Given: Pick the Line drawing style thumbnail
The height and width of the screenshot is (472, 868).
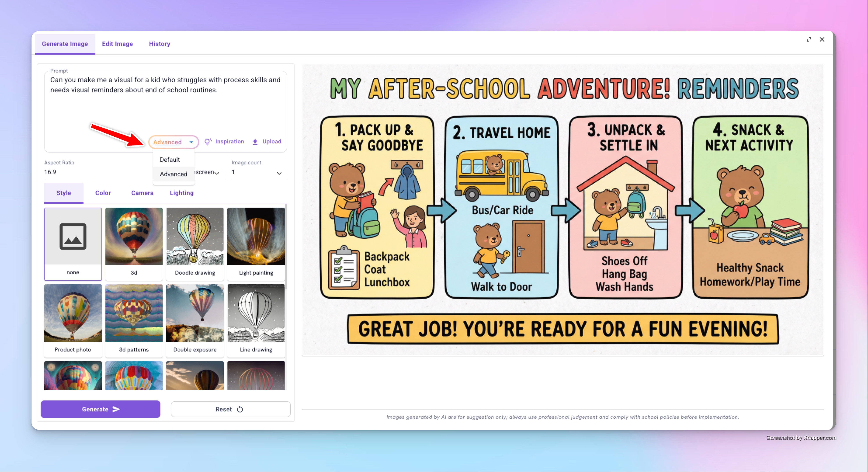Looking at the screenshot, I should (x=256, y=313).
